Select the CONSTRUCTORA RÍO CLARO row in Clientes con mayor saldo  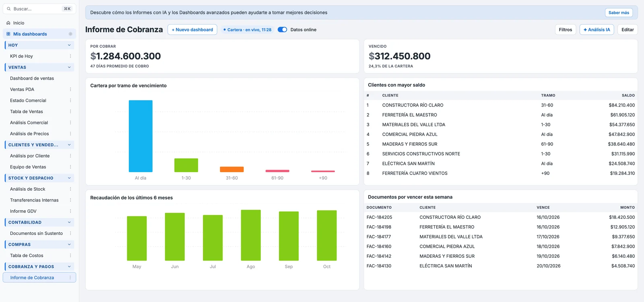(501, 105)
